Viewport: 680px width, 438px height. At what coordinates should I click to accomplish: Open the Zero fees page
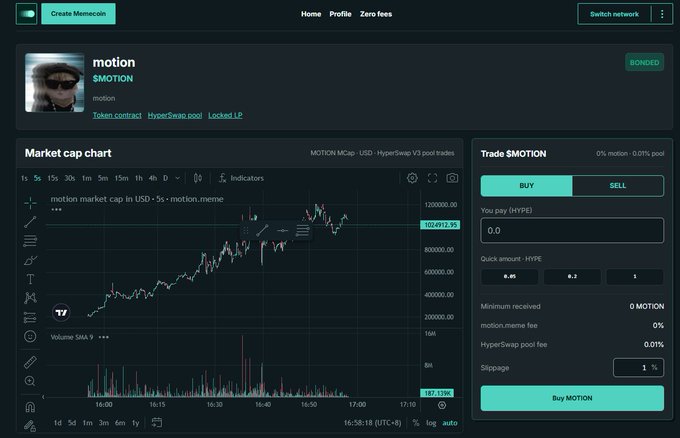[x=376, y=14]
